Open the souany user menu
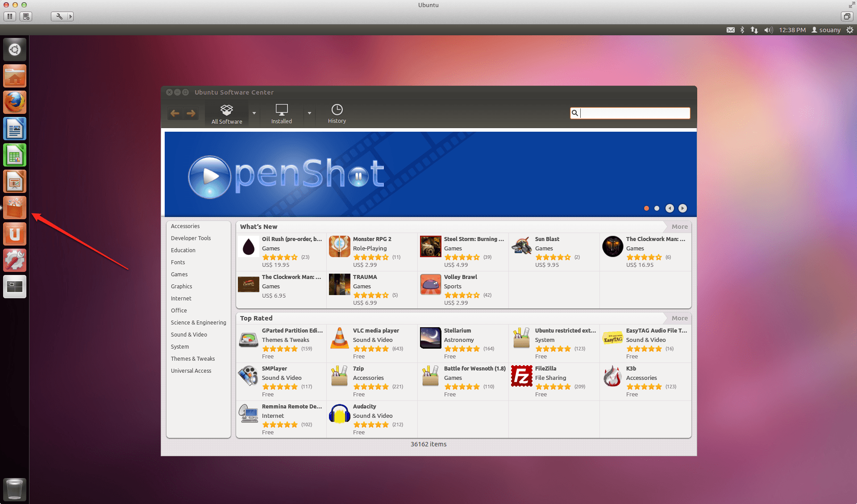 (826, 30)
